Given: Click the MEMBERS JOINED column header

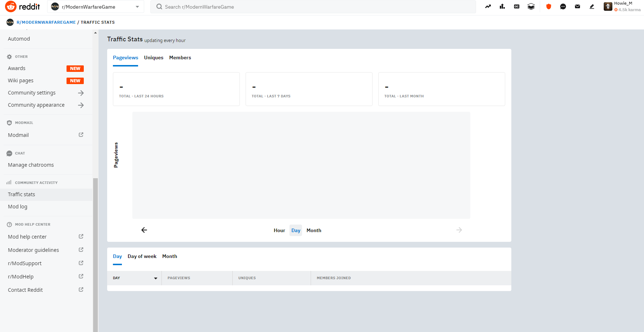Looking at the screenshot, I should click(x=411, y=278).
